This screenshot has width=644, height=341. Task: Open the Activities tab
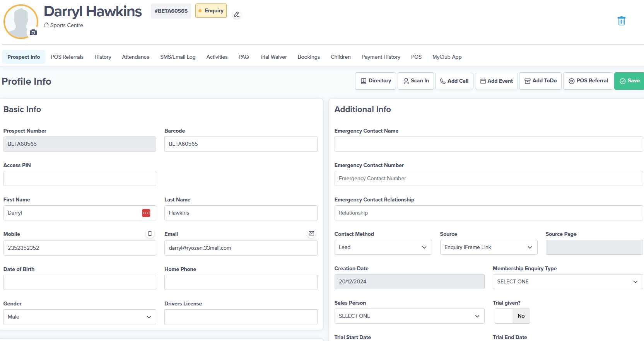(x=217, y=57)
